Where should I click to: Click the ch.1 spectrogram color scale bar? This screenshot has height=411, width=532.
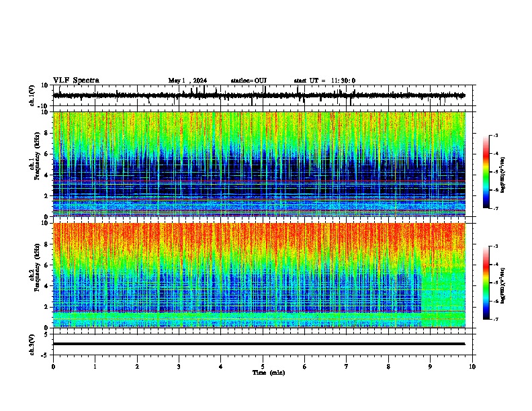click(x=486, y=172)
